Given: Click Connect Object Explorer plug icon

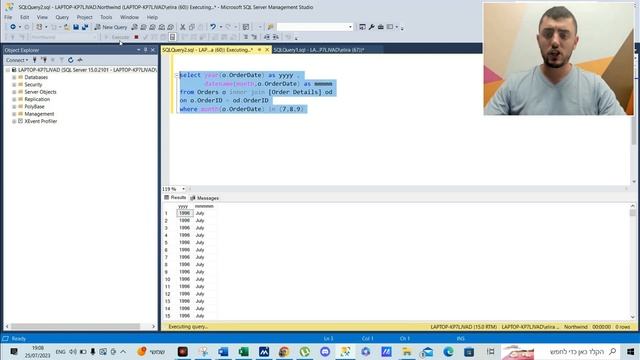Looking at the screenshot, I should pos(35,60).
